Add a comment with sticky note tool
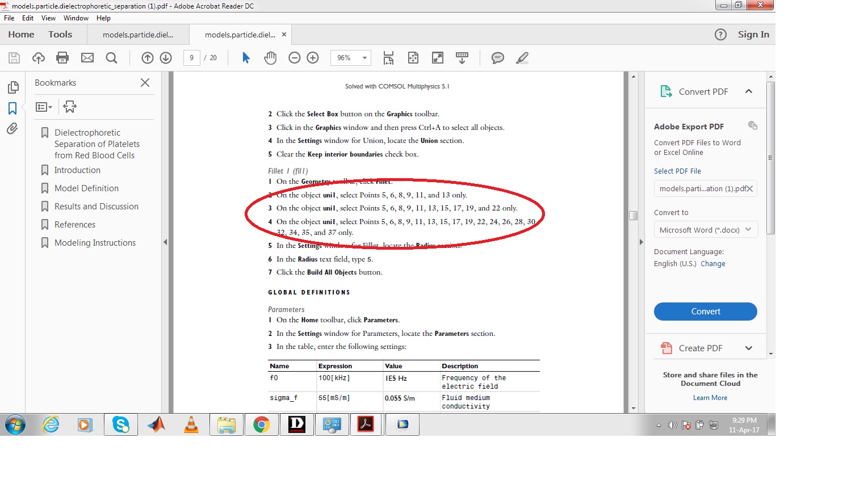The width and height of the screenshot is (868, 488). (497, 58)
